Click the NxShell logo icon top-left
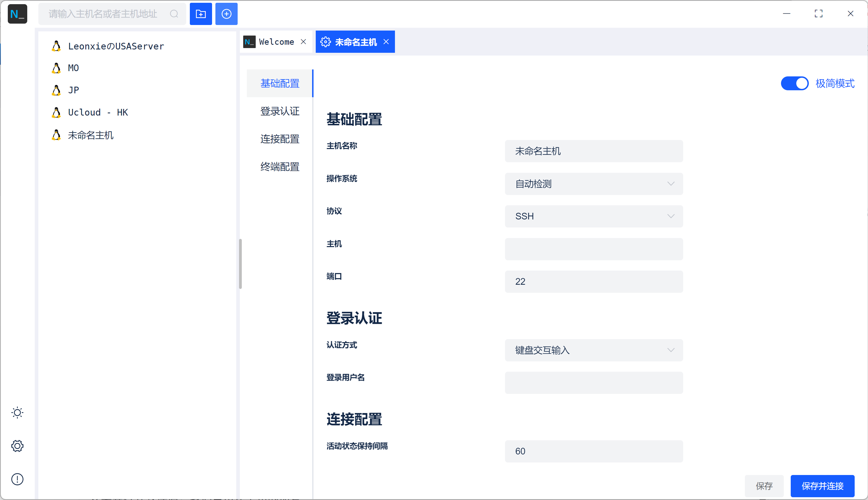The height and width of the screenshot is (500, 868). (x=17, y=14)
